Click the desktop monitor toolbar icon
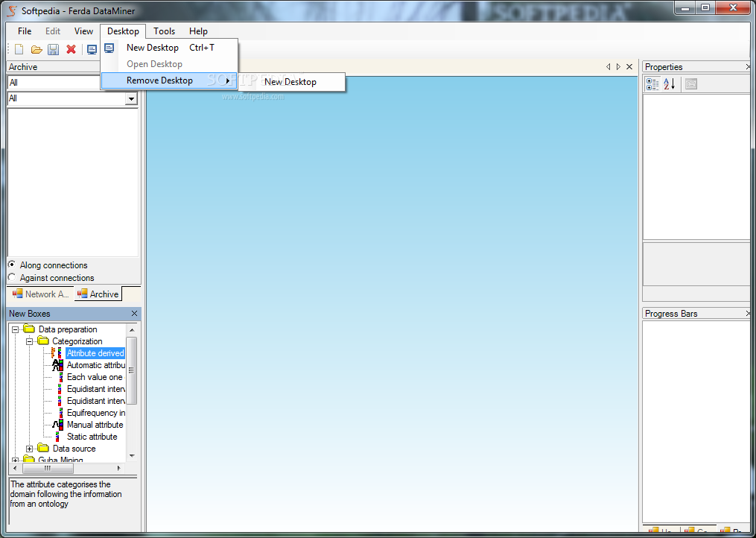Screen dimensions: 756x538 click(x=92, y=49)
